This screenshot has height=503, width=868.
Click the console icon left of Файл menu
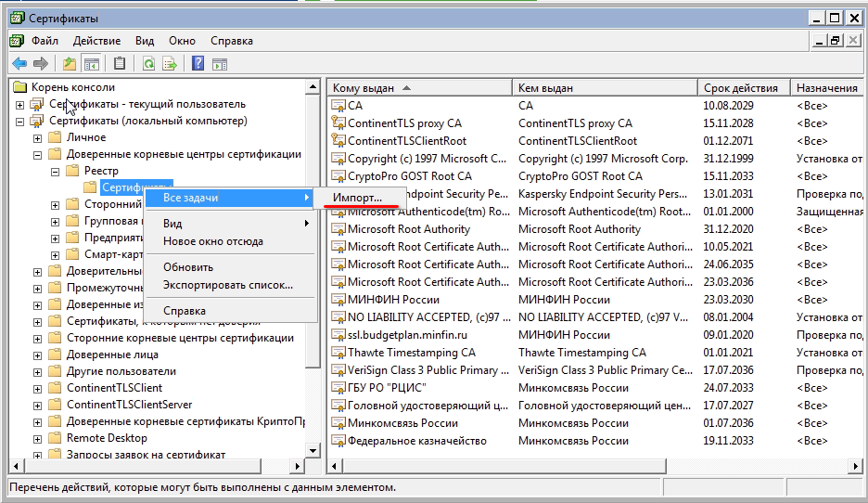click(x=18, y=41)
